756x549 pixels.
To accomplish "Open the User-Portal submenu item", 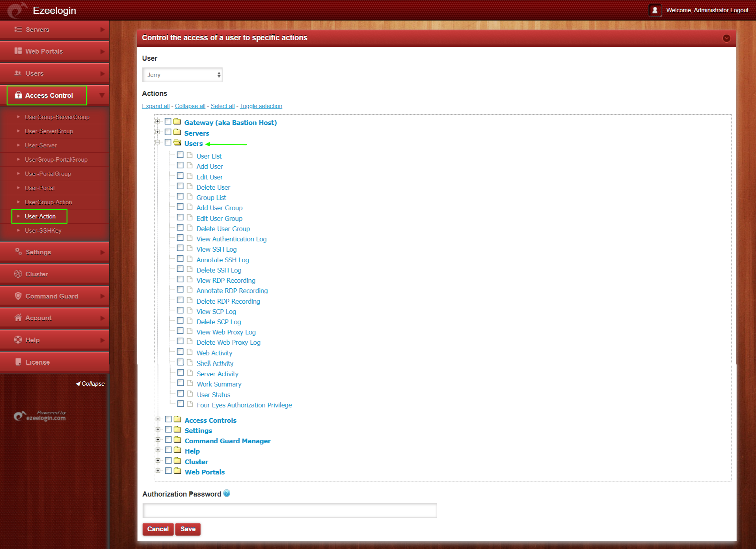I will (40, 188).
